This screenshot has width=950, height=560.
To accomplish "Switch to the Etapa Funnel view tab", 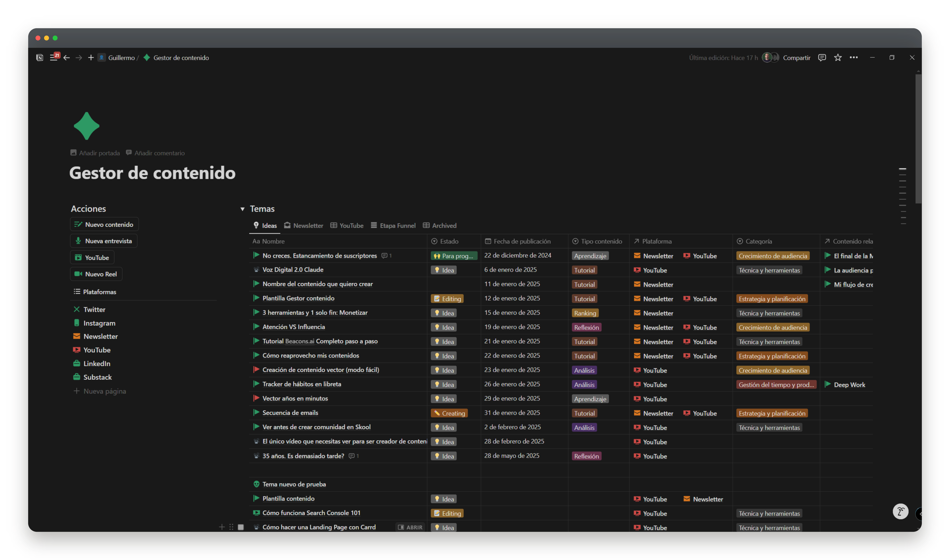I will pyautogui.click(x=393, y=226).
